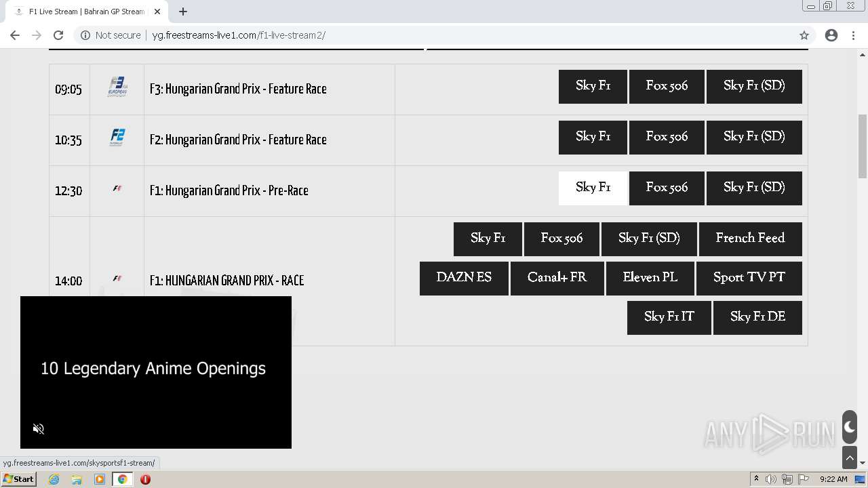This screenshot has width=868, height=488.
Task: Open Sky F1 stream for the Race
Action: [x=488, y=239]
